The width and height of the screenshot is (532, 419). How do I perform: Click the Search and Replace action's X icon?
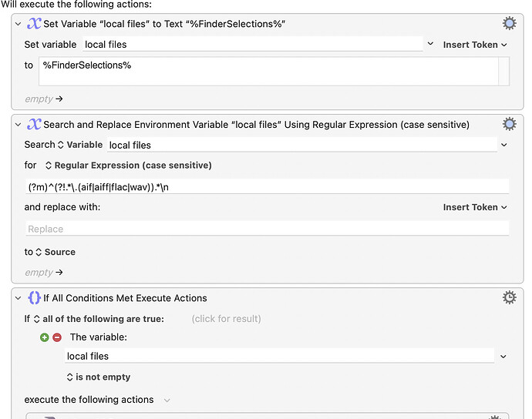(34, 124)
